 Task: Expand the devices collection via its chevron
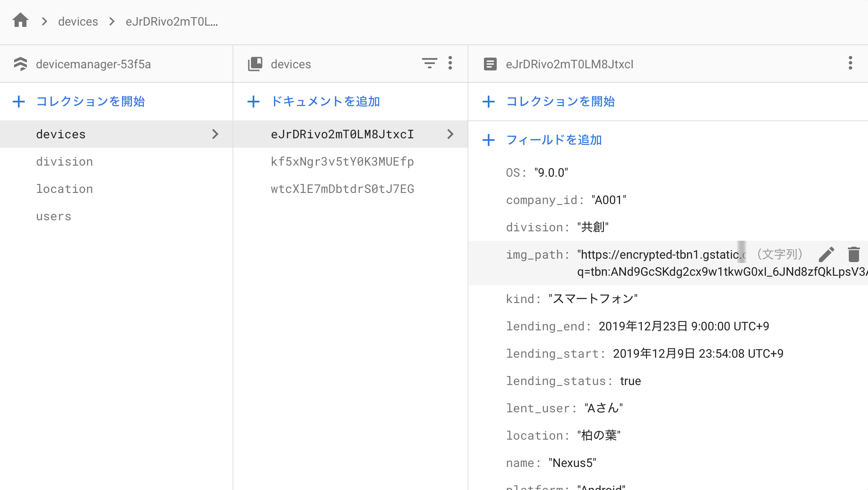coord(216,134)
